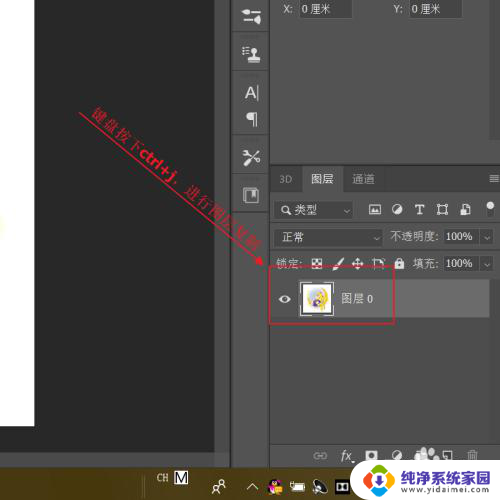Open the 正常 blend mode dropdown
Viewport: 500px width, 500px height.
[328, 237]
